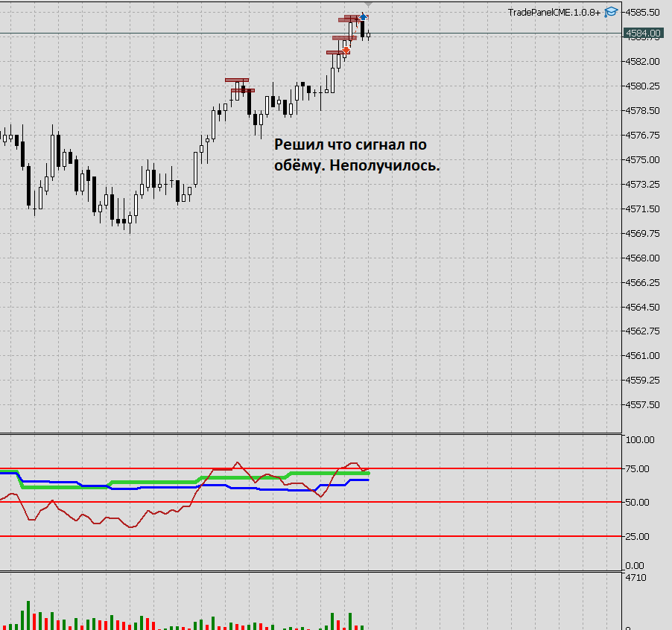Click the 100.00 label on oscillator scale
Screen dimensions: 672x630
pyautogui.click(x=640, y=440)
